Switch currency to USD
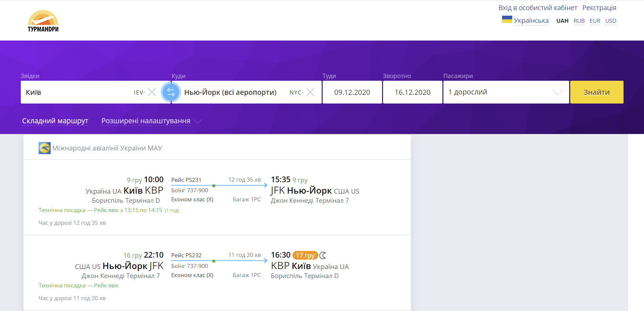This screenshot has height=335, width=644. tap(611, 21)
